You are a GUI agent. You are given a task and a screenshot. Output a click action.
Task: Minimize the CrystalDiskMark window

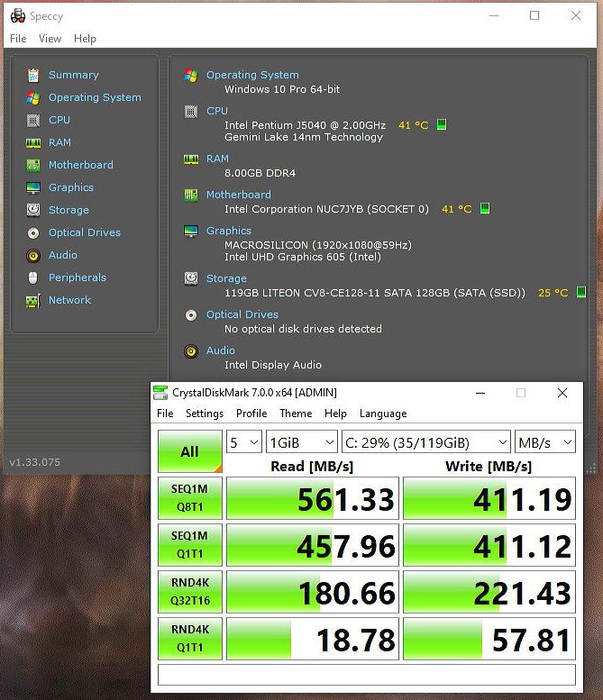click(x=480, y=393)
